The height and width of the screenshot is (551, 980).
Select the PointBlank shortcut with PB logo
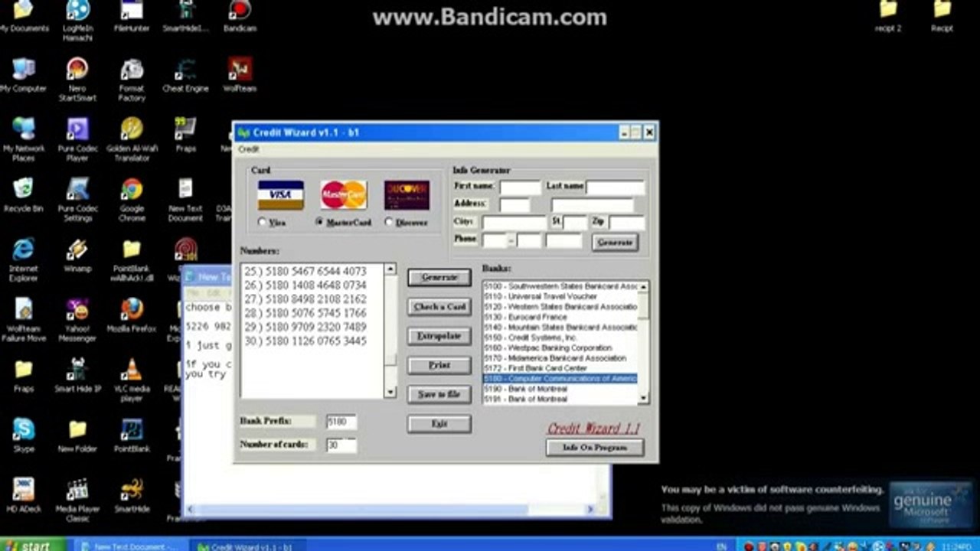(132, 435)
